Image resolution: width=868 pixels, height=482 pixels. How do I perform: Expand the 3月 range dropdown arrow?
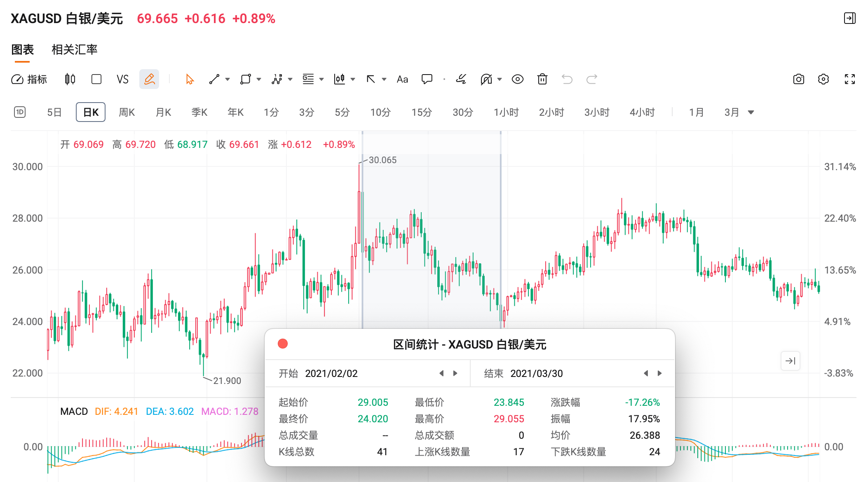coord(751,112)
